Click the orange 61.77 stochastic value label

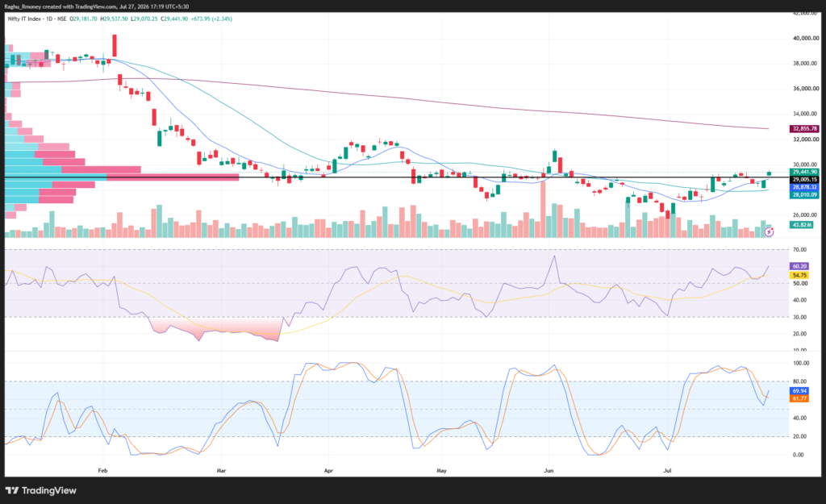[x=799, y=398]
